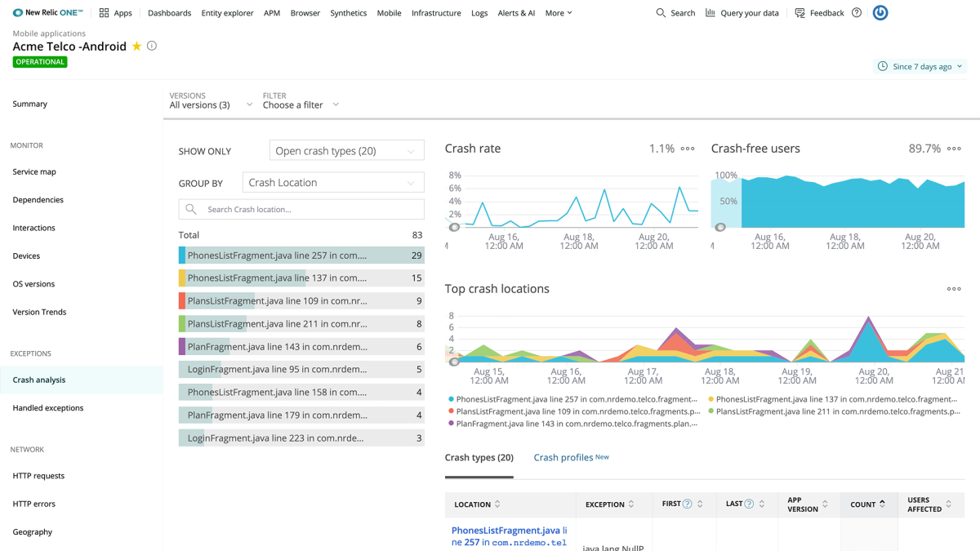This screenshot has height=551, width=980.
Task: Open Geography in the sidebar
Action: pyautogui.click(x=33, y=532)
